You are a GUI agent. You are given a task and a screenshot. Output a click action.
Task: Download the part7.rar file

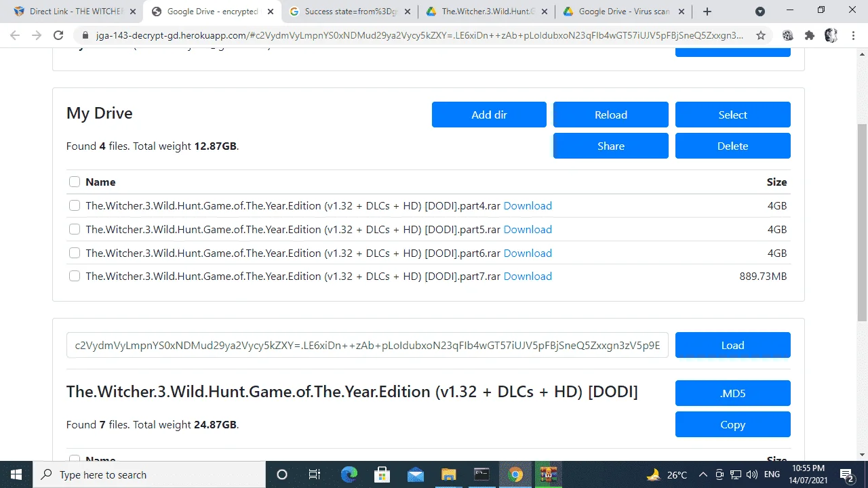528,276
